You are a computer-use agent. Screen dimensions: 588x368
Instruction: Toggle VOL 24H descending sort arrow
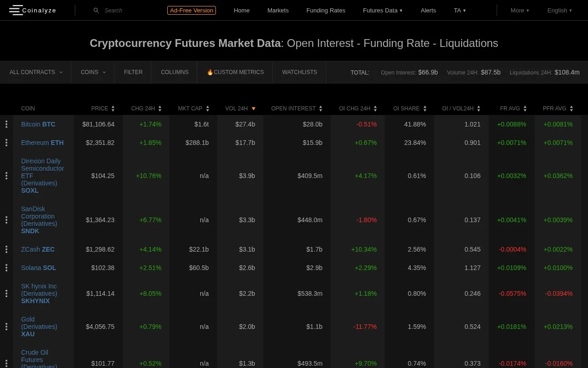(254, 109)
